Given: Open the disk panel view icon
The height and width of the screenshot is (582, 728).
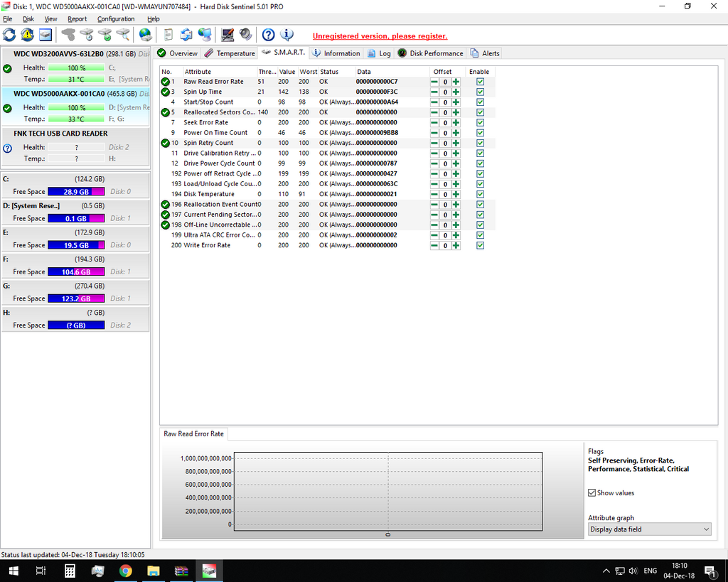Looking at the screenshot, I should click(x=45, y=35).
